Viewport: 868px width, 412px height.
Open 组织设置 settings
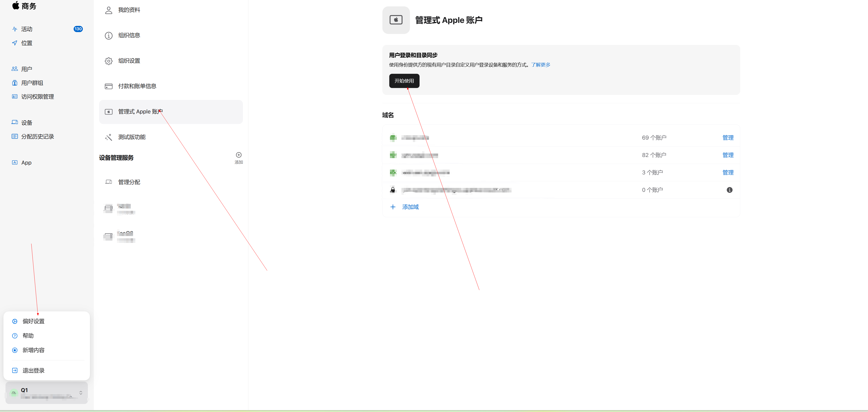pyautogui.click(x=171, y=61)
